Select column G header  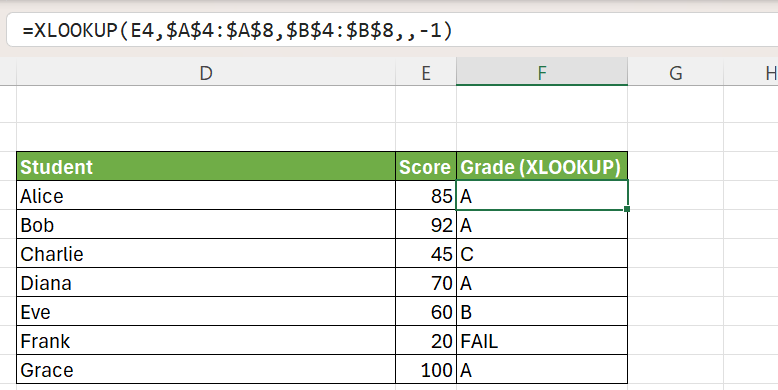pos(675,73)
